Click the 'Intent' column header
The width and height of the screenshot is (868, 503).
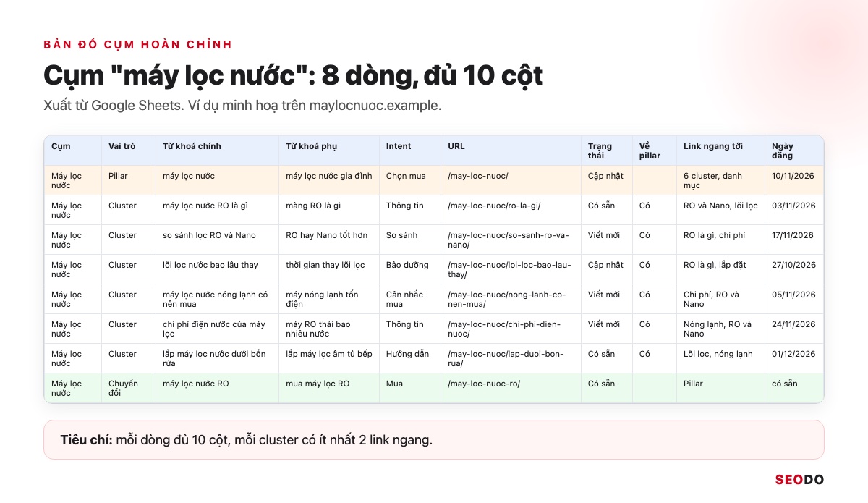409,151
